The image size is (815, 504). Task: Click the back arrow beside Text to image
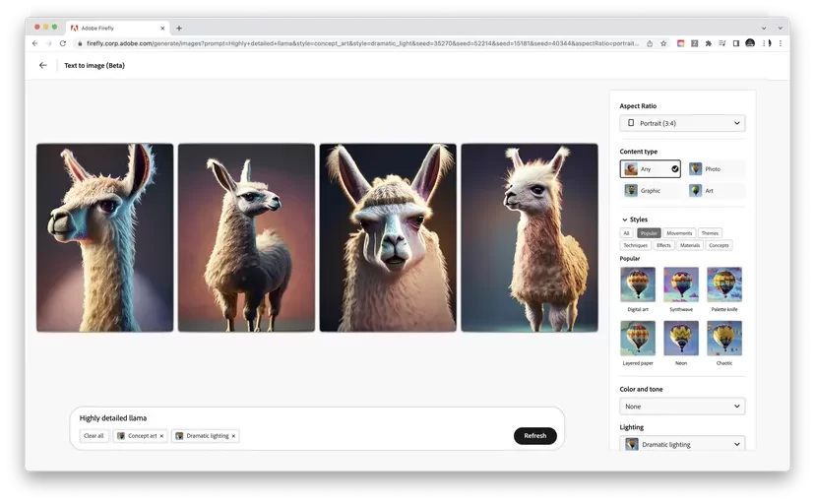click(42, 65)
